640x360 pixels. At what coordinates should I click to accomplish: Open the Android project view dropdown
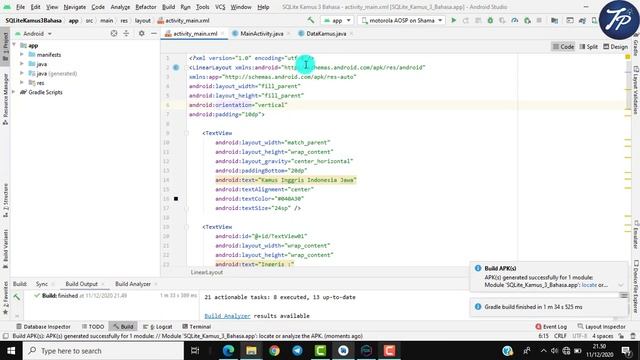coord(33,33)
